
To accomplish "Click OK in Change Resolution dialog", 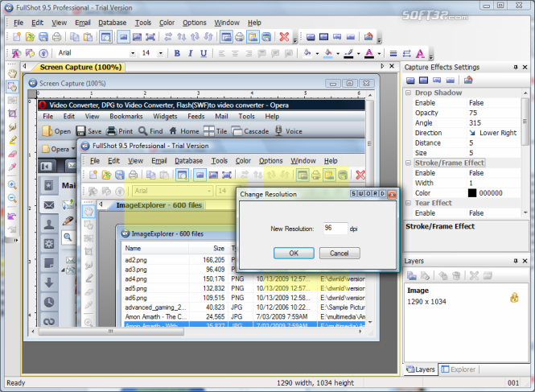I will tap(294, 253).
